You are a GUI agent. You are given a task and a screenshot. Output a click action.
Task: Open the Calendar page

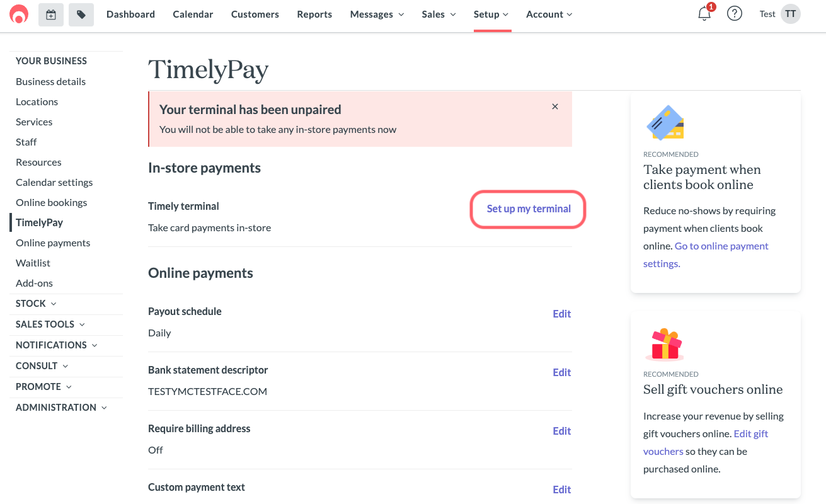193,14
